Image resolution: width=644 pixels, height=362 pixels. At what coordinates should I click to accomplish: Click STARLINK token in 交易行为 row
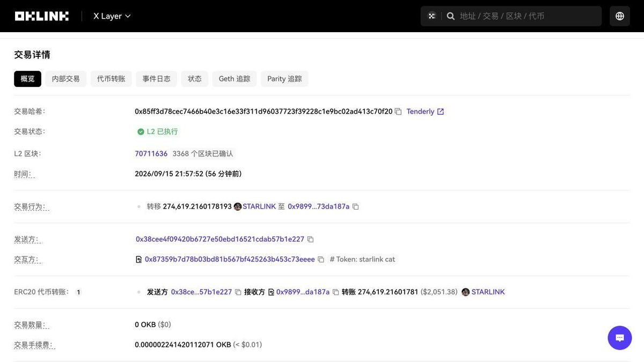coord(259,206)
